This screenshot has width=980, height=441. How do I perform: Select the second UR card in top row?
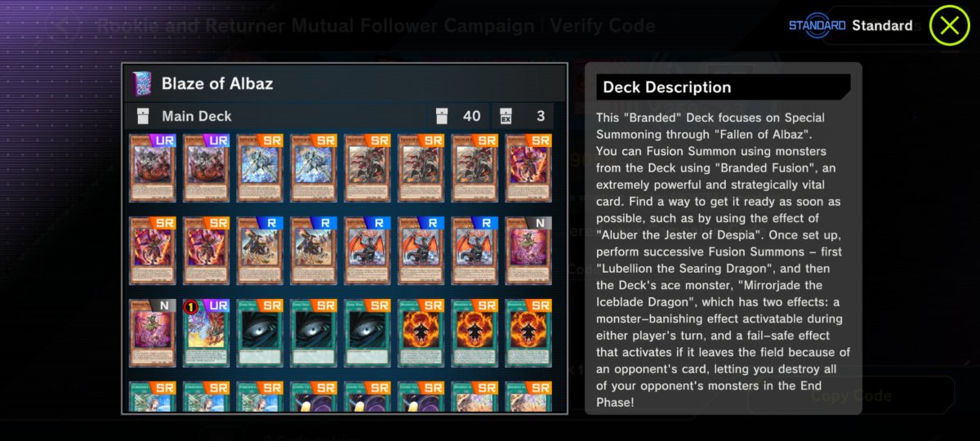pyautogui.click(x=207, y=168)
